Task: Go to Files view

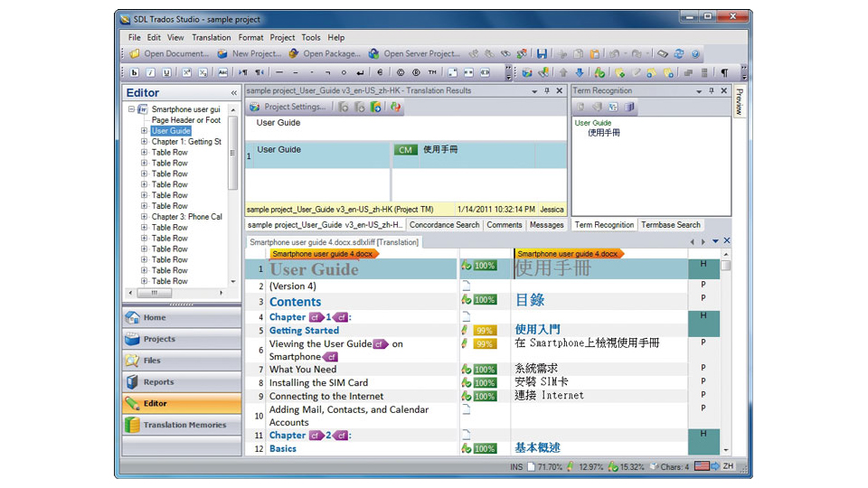Action: click(182, 361)
